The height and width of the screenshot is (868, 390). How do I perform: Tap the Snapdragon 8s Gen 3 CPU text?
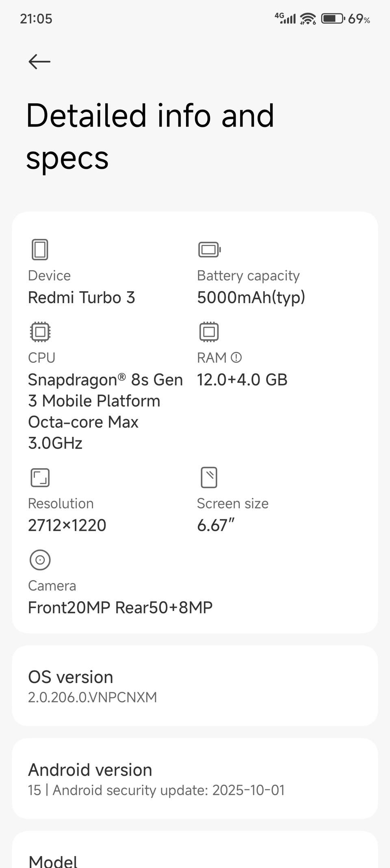[105, 411]
